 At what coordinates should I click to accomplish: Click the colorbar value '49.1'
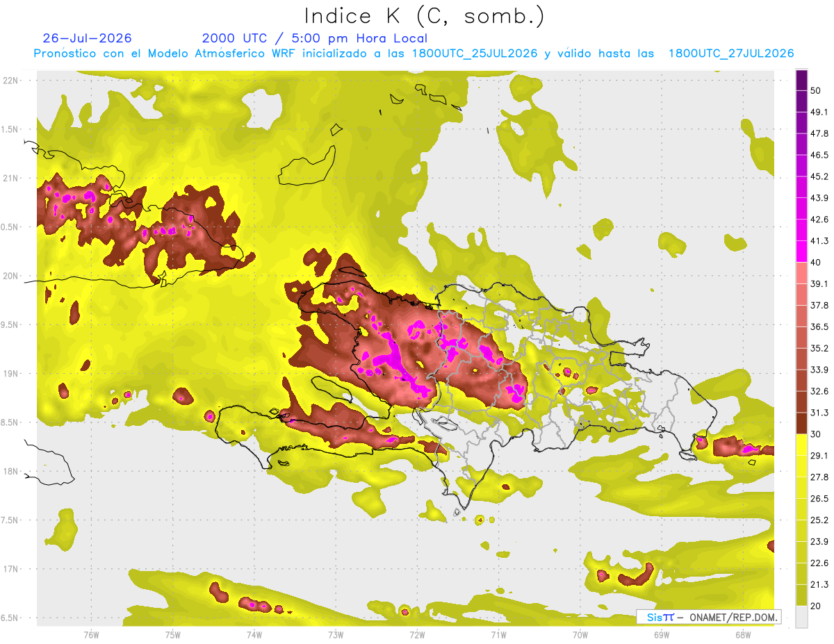819,112
